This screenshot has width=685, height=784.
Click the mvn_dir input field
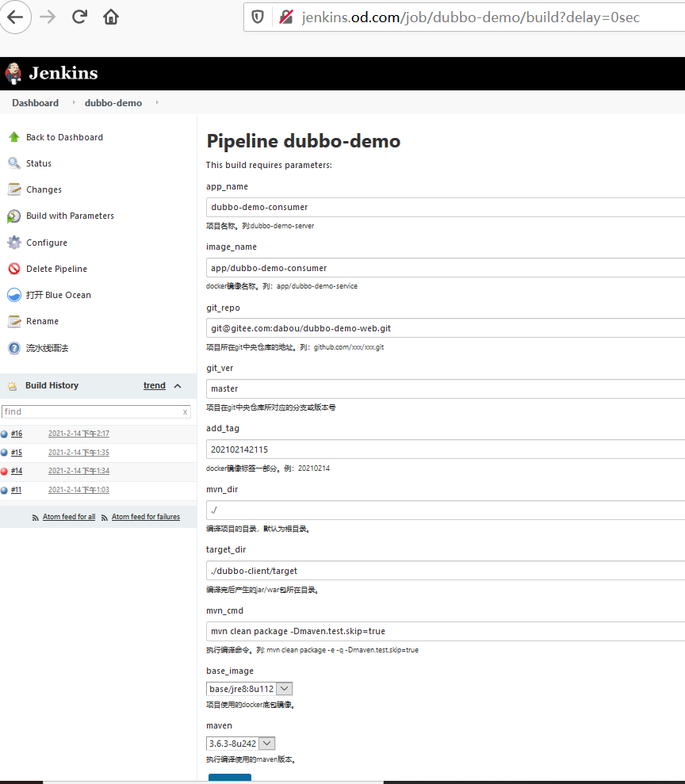tap(446, 510)
